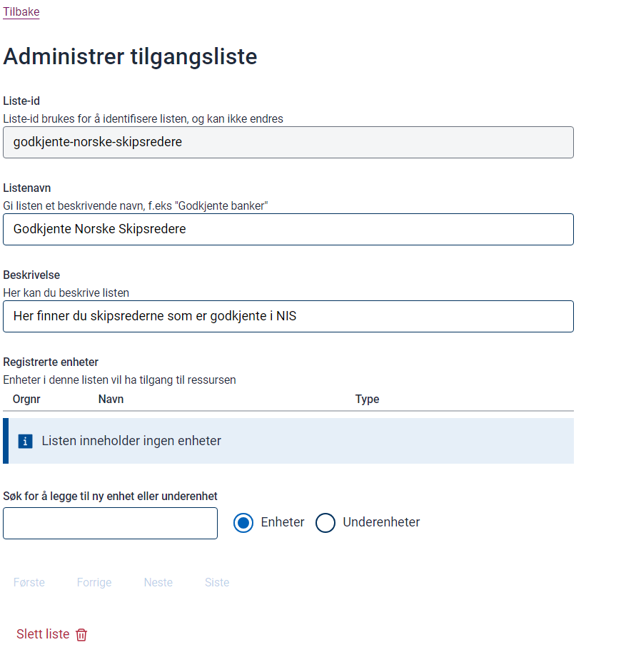Click the Administrer tilgangsliste page heading

pos(131,56)
